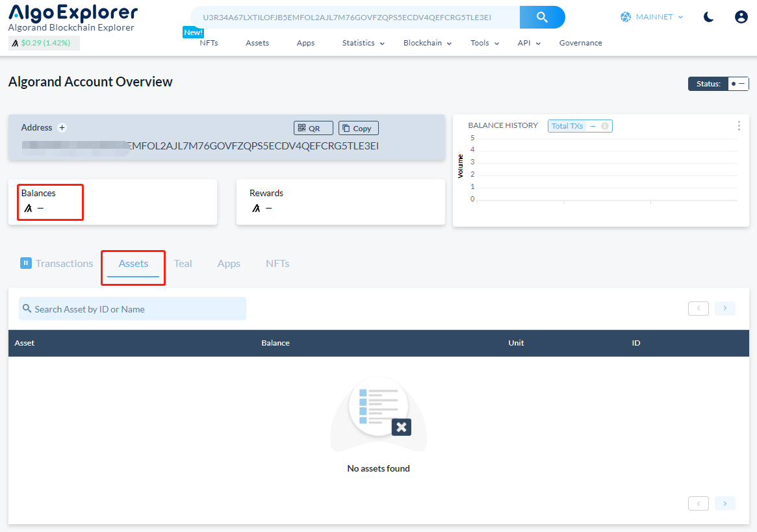Screen dimensions: 757x532
Task: Expand the MAINNET network dropdown
Action: point(652,17)
